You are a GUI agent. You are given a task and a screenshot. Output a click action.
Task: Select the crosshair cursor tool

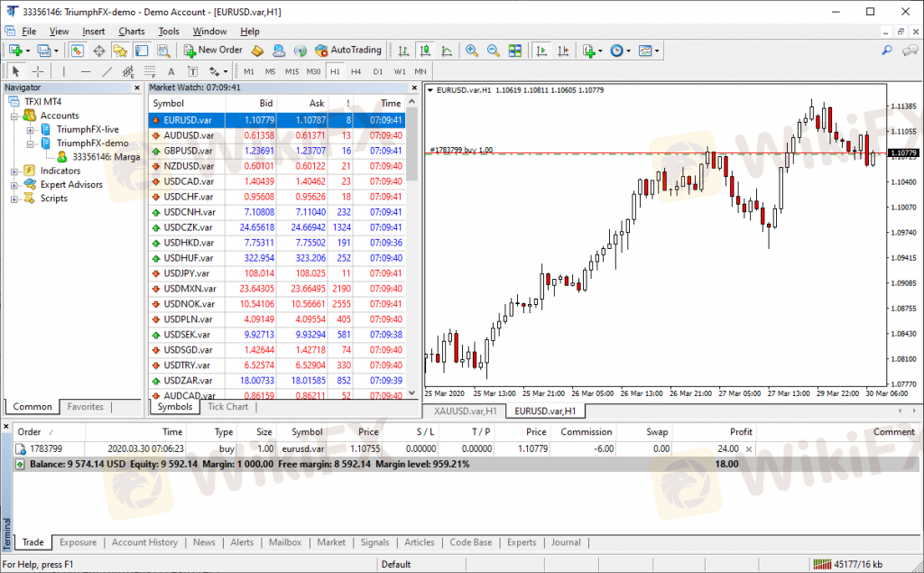coord(38,71)
